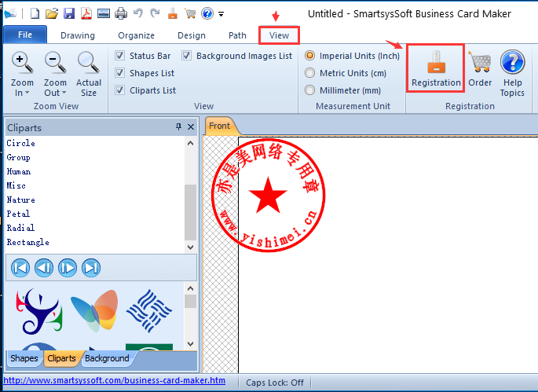
Task: Save with the floppy disk icon
Action: tap(69, 13)
